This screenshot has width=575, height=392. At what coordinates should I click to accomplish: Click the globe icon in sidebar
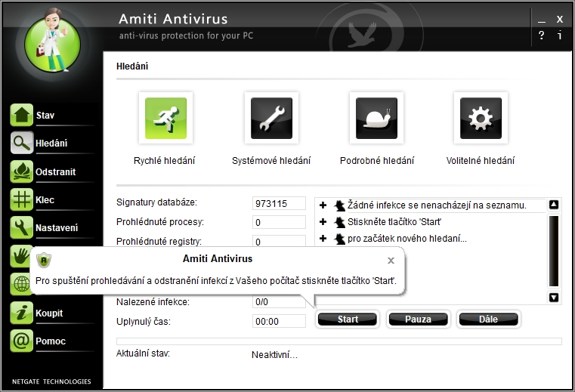20,284
